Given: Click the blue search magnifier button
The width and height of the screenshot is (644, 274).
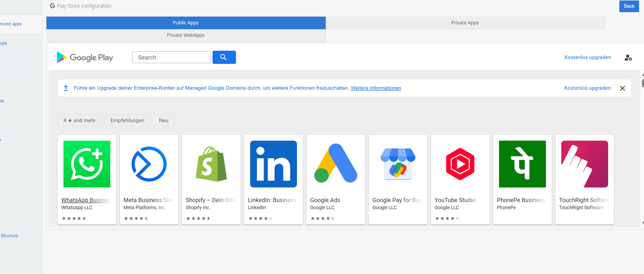Looking at the screenshot, I should pos(224,57).
